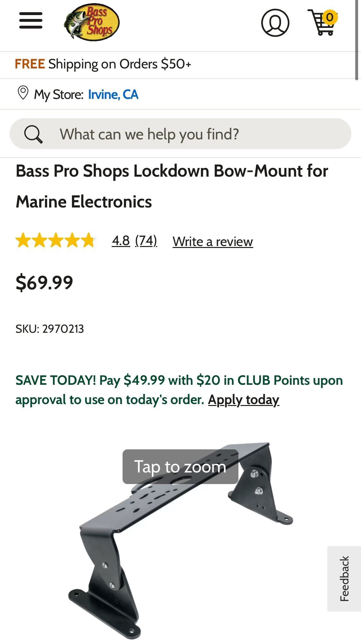Screen dimensions: 361x644
Task: Click the search input field
Action: click(x=180, y=134)
